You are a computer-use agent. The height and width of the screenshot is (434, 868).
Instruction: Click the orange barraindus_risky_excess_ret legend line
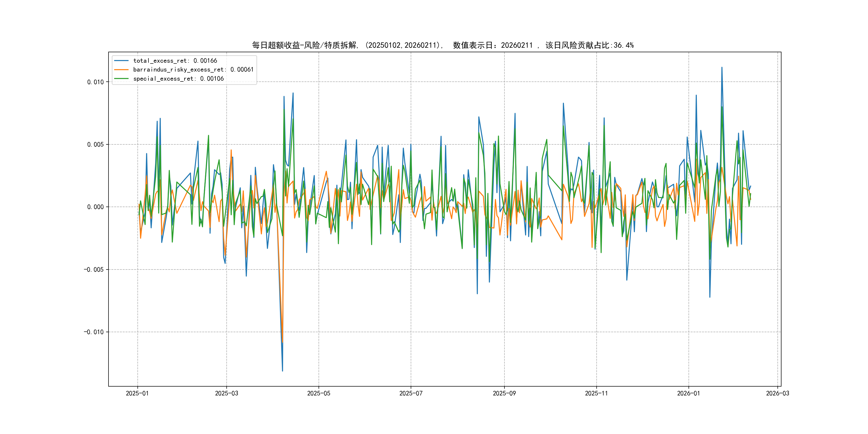coord(121,70)
